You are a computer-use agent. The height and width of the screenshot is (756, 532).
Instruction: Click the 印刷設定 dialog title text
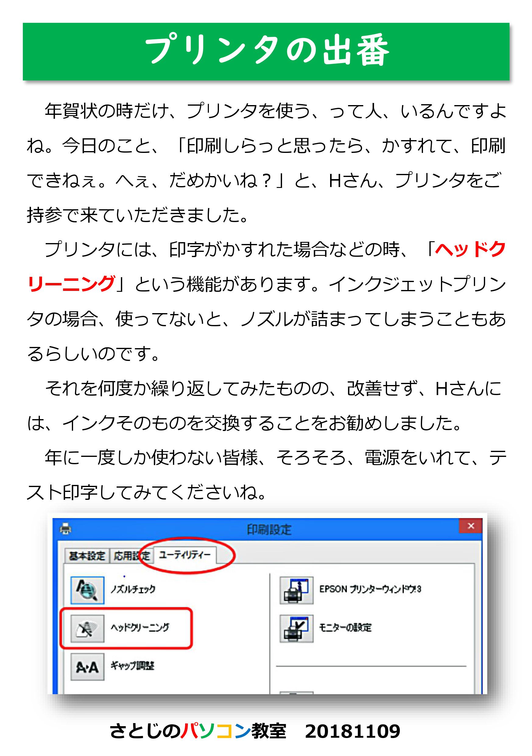pos(269,529)
